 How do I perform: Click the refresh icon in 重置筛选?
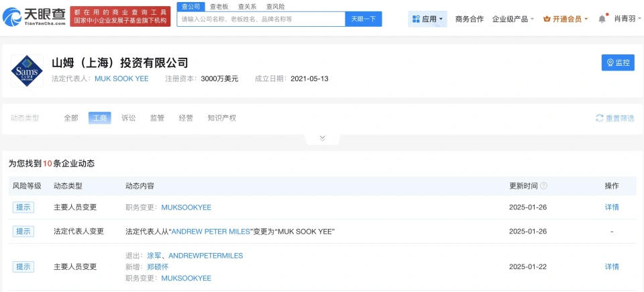(x=599, y=118)
